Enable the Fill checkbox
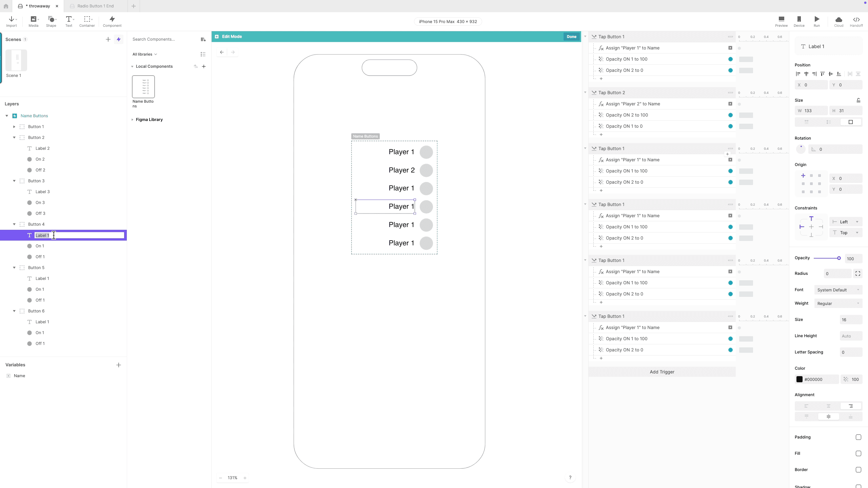 858,453
